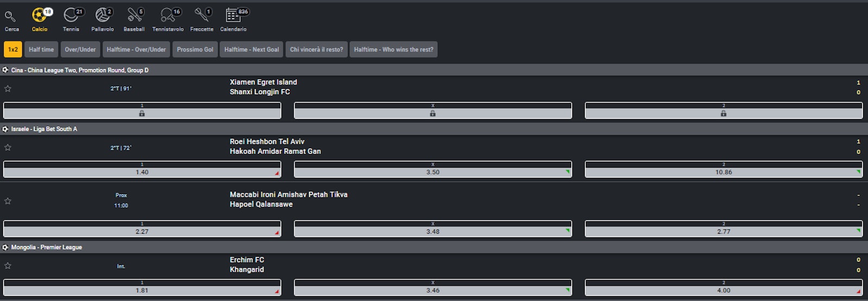This screenshot has width=868, height=301.
Task: Switch to the Prossimo Gol tab
Action: tap(195, 49)
